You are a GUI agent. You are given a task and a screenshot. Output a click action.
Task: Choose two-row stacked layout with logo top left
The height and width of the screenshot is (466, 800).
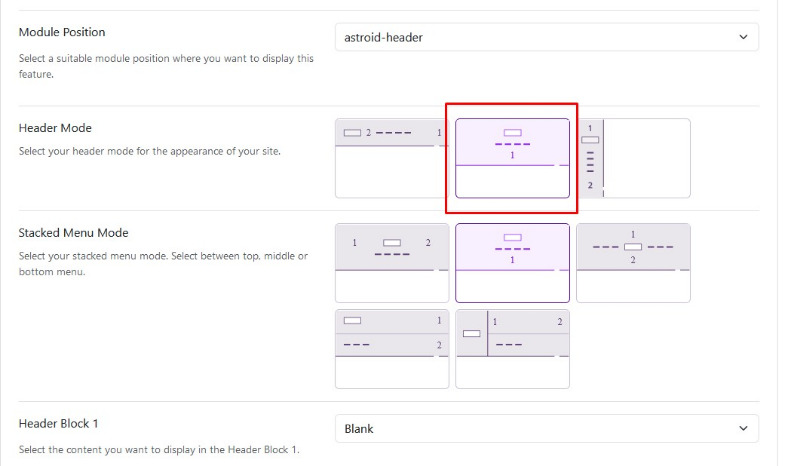coord(392,349)
